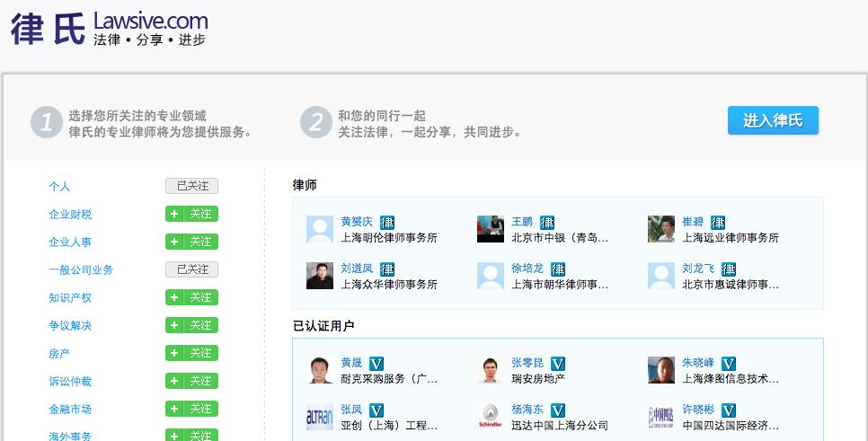Click lawyer badge icon next to 刘龙飞
Screen dimensions: 868x441
729,269
